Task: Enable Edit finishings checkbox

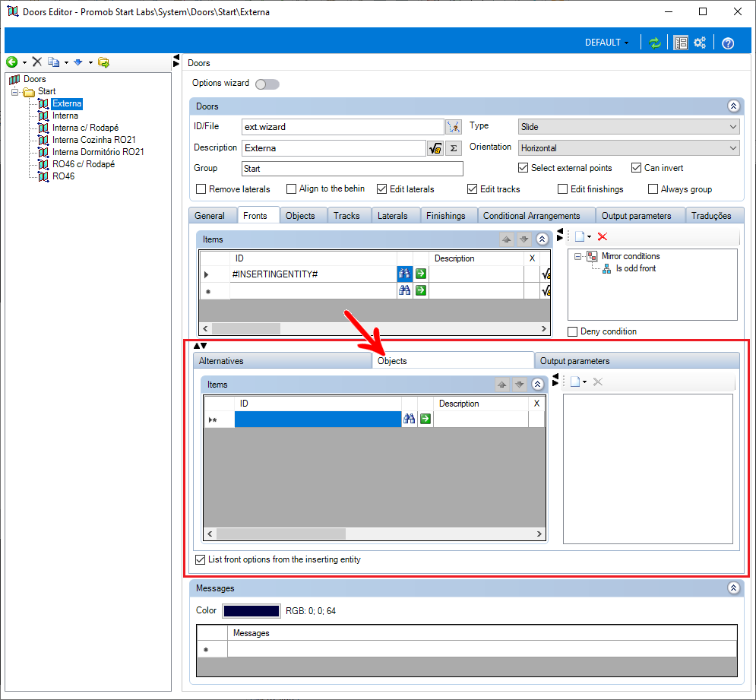Action: pyautogui.click(x=562, y=189)
